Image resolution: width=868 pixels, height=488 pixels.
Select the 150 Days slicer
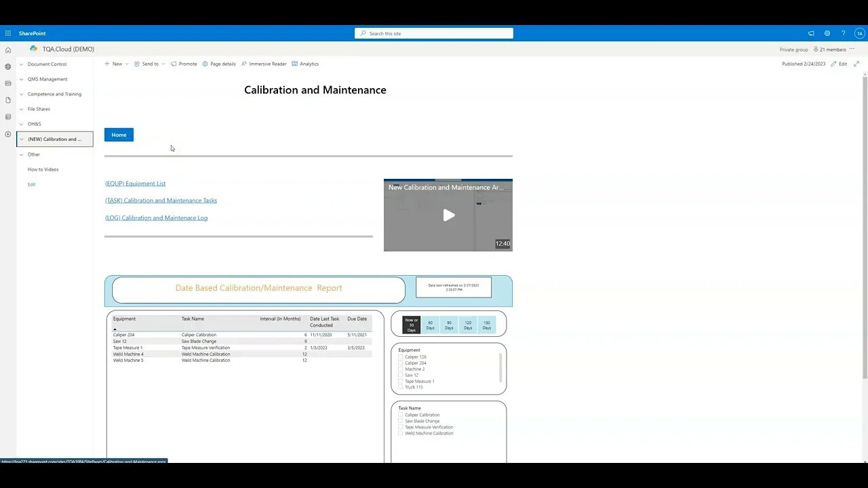coord(487,325)
